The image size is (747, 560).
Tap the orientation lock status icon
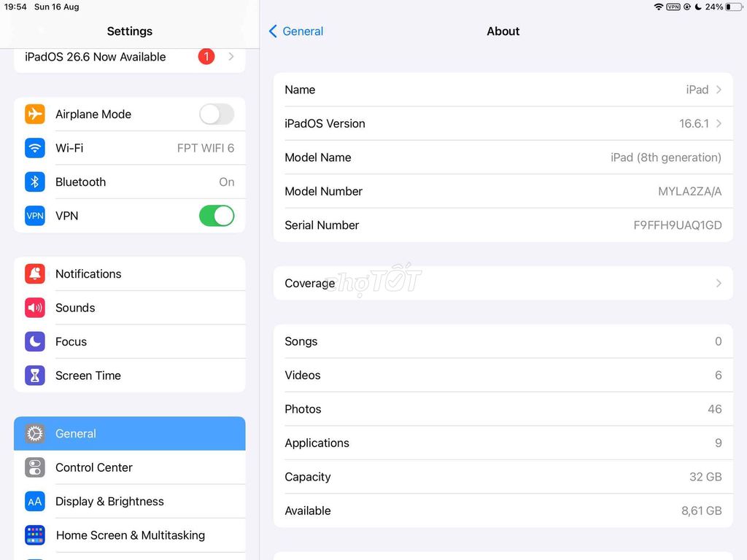pos(687,7)
